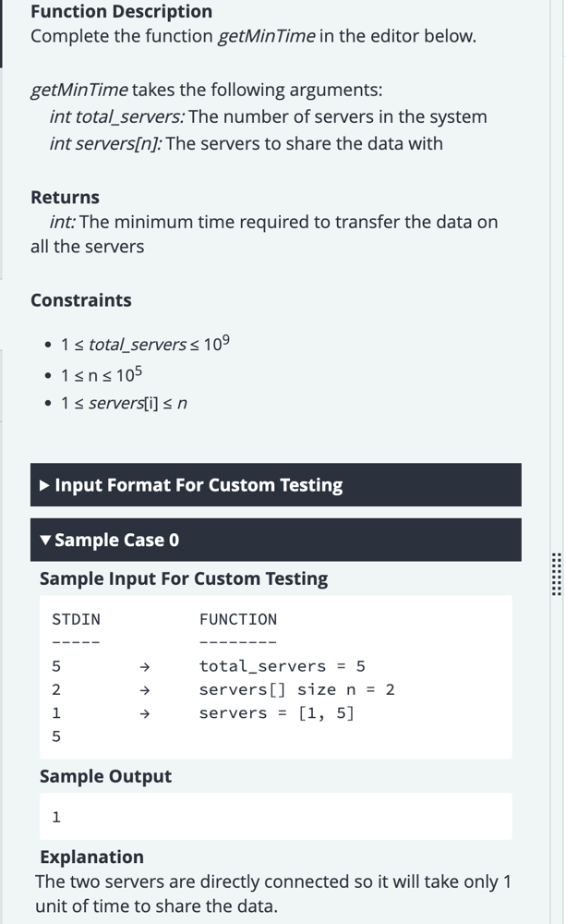Click the right-pointing triangle beside Input Format
The width and height of the screenshot is (566, 924).
45,485
